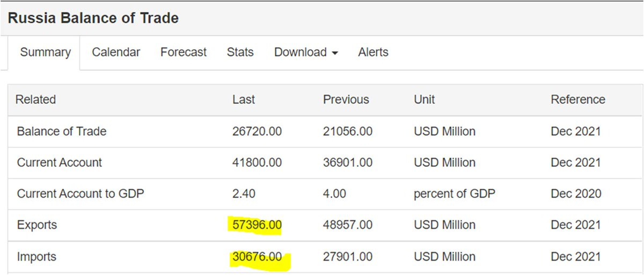The height and width of the screenshot is (275, 644).
Task: Click the Current Account link
Action: tap(60, 162)
